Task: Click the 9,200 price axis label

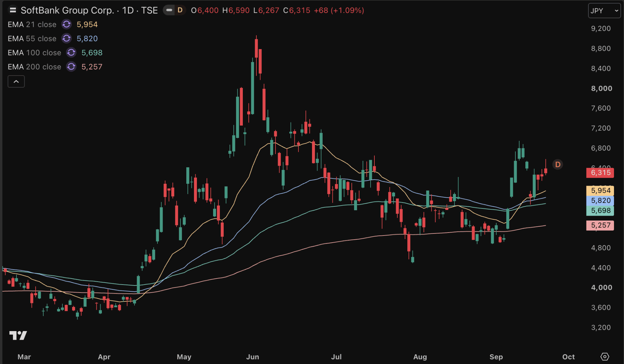Action: [601, 28]
